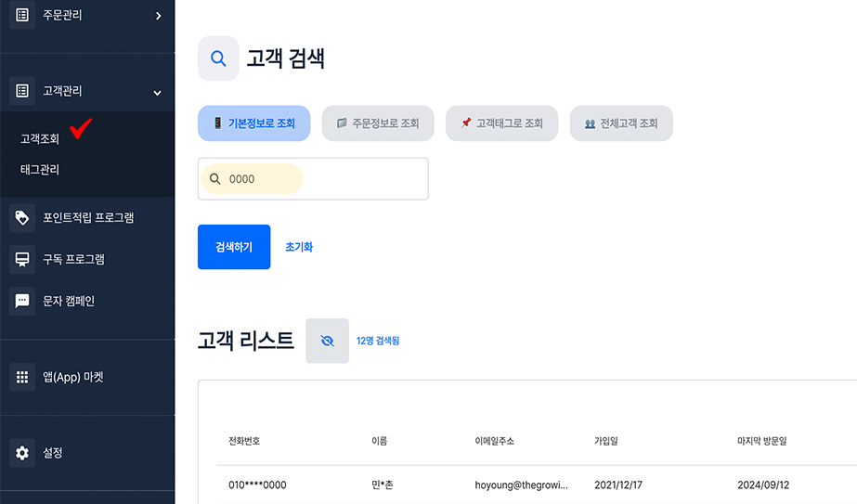
Task: Click the 고객관리 sidebar icon
Action: 21,91
